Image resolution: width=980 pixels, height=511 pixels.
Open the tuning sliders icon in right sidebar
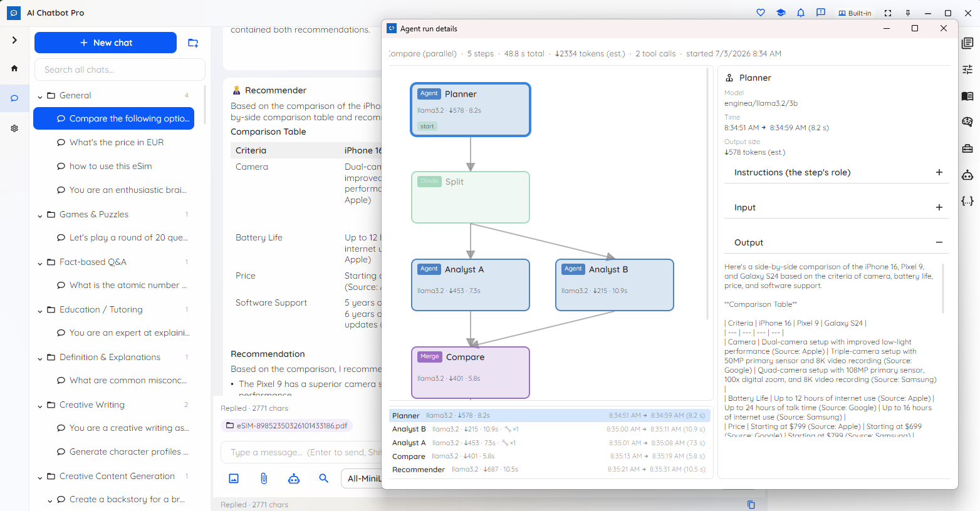click(x=967, y=70)
